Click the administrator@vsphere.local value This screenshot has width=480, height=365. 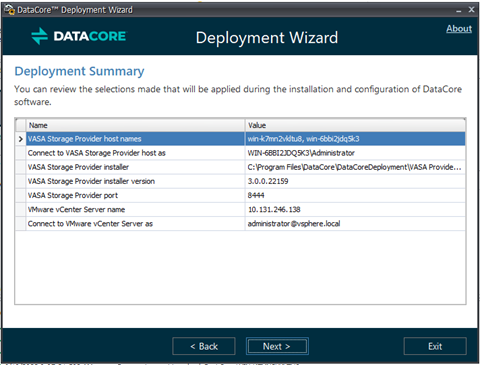coord(294,224)
